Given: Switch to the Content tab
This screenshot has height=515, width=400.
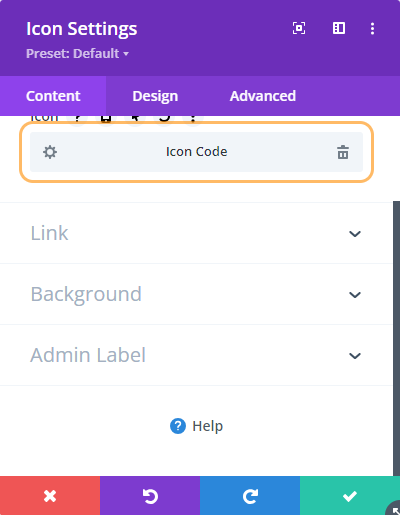Looking at the screenshot, I should coord(53,96).
